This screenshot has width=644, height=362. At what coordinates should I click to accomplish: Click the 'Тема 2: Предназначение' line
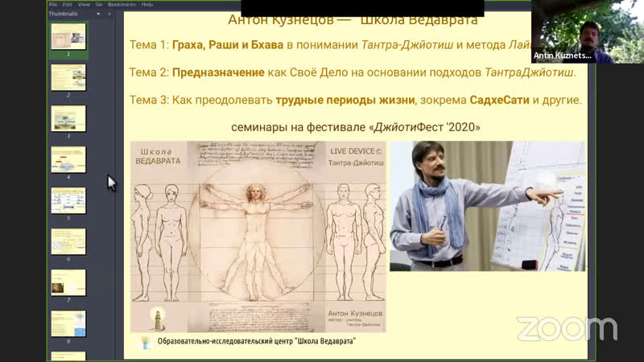pos(353,72)
